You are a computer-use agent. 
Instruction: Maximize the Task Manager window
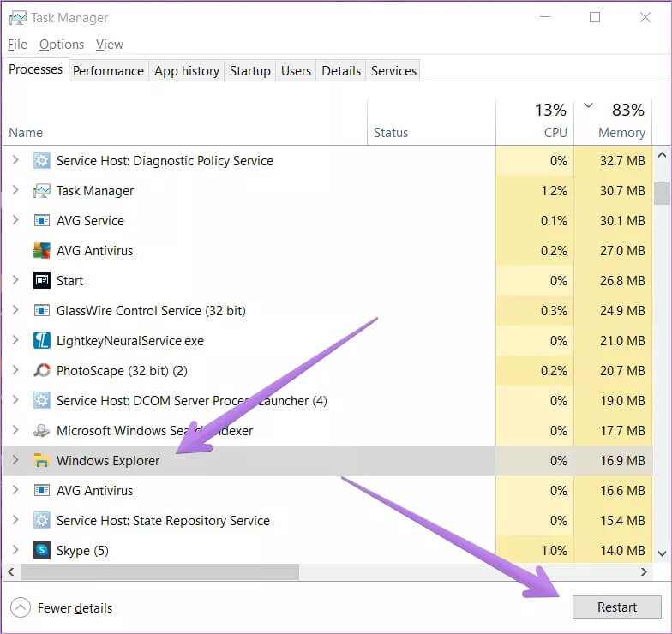[x=595, y=17]
